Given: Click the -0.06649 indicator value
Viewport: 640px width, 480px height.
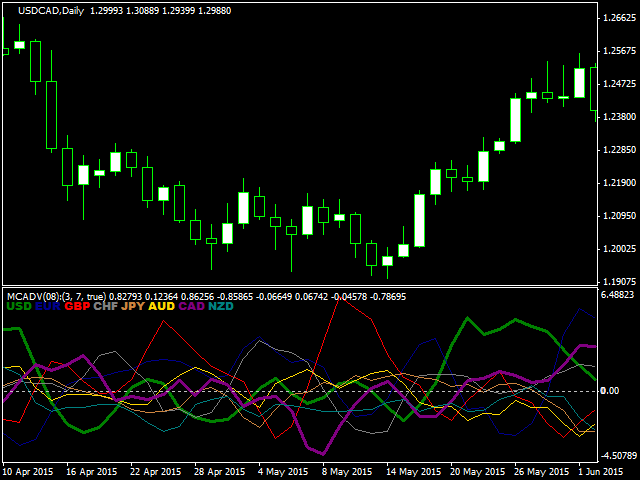Looking at the screenshot, I should 274,297.
